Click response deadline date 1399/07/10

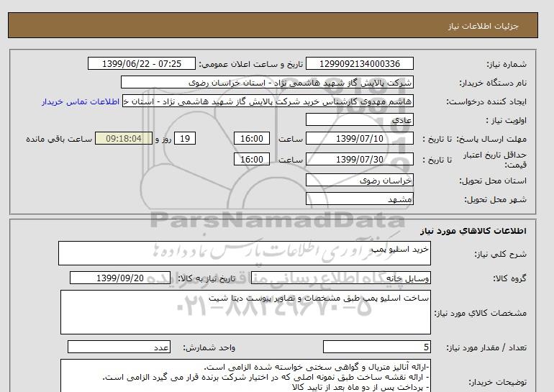[359, 138]
